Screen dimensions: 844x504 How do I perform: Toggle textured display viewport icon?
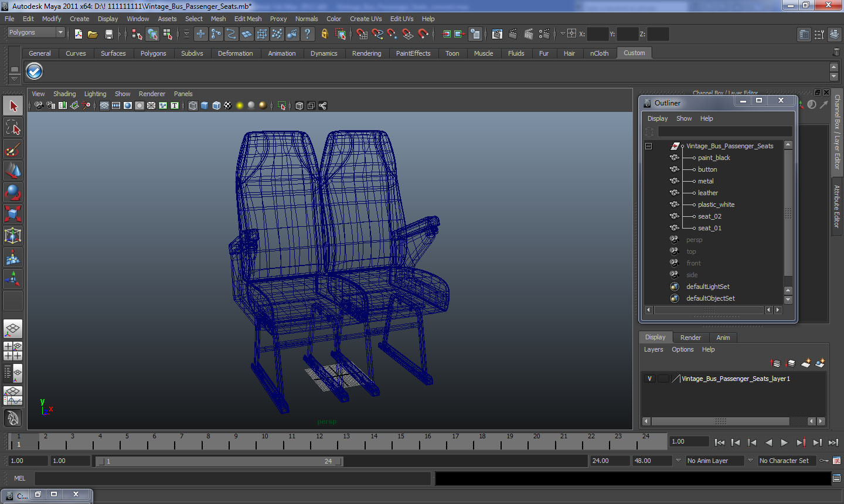coord(228,105)
